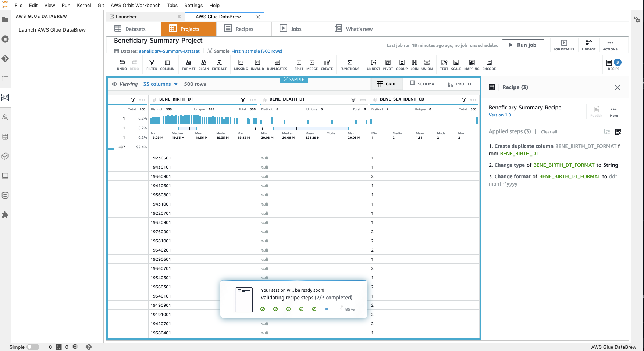Open the What's new tab
The width and height of the screenshot is (644, 351).
354,29
